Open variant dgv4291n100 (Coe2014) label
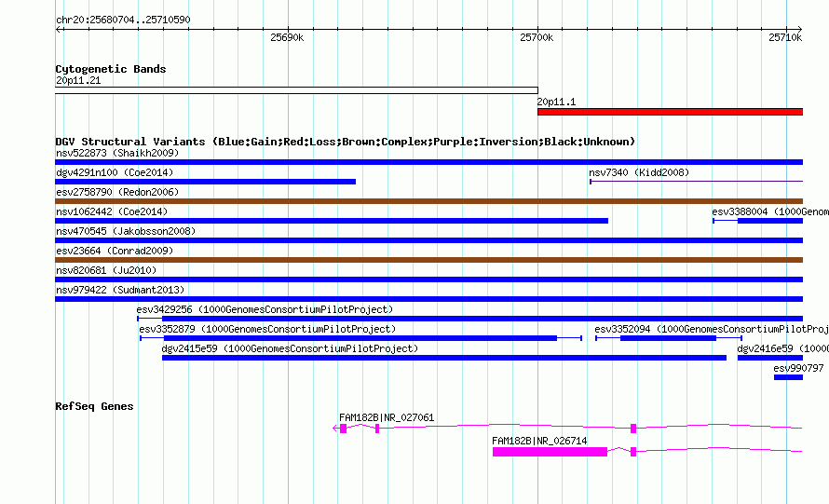 115,172
